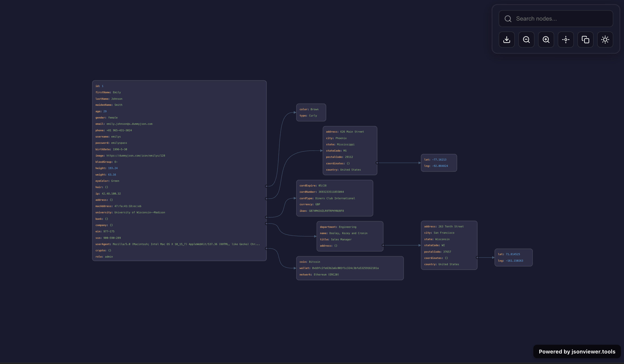
Task: Select the Diners Club International card node
Action: pyautogui.click(x=335, y=198)
